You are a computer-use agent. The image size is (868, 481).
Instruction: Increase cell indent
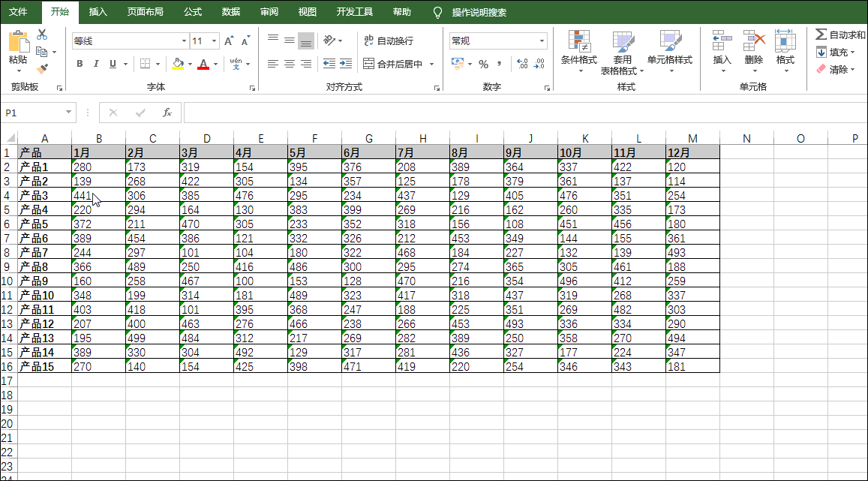click(346, 64)
